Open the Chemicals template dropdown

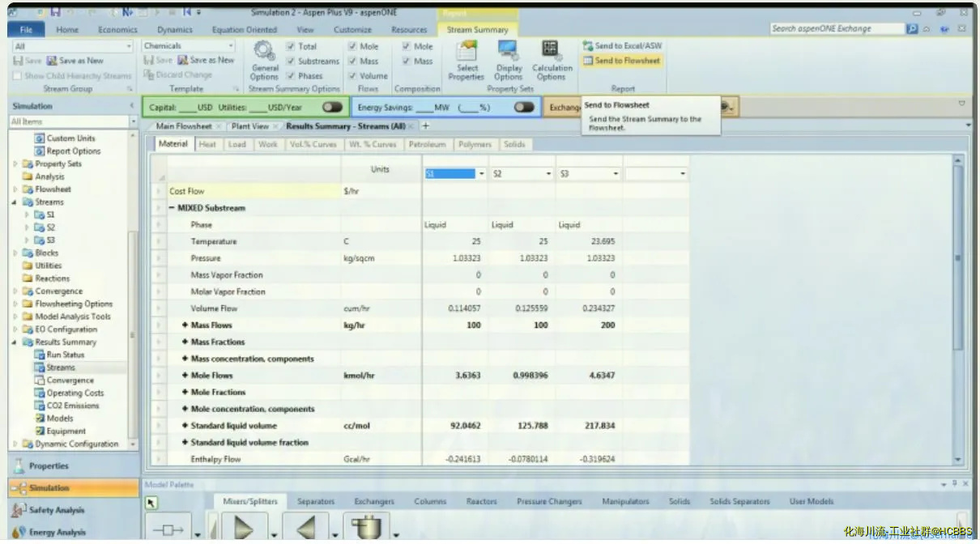click(x=231, y=46)
